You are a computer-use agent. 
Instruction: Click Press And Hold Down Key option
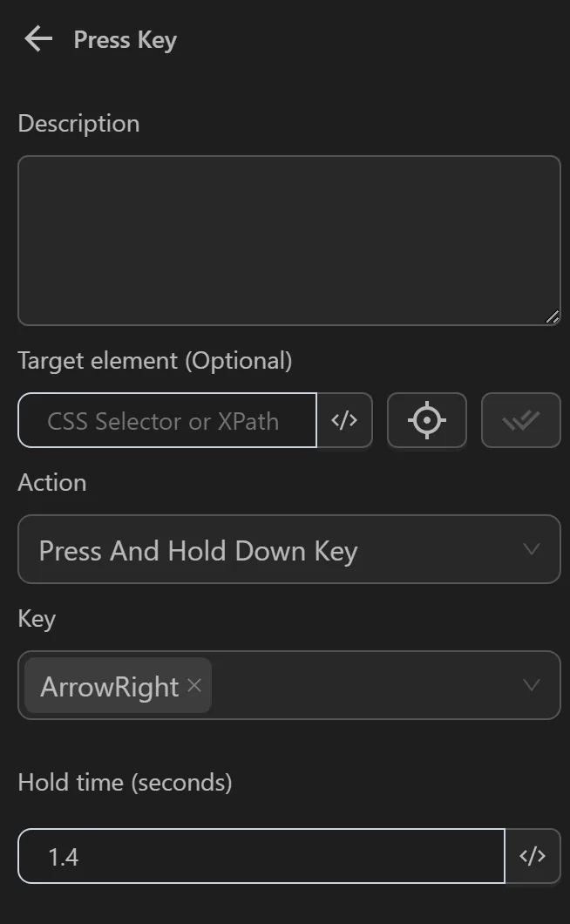(198, 550)
